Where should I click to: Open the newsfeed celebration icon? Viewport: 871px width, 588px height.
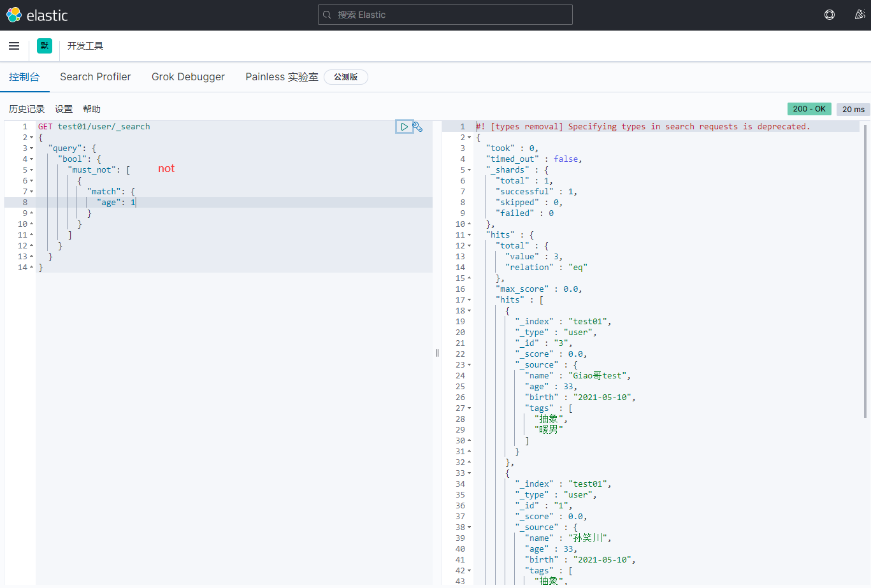pos(860,15)
